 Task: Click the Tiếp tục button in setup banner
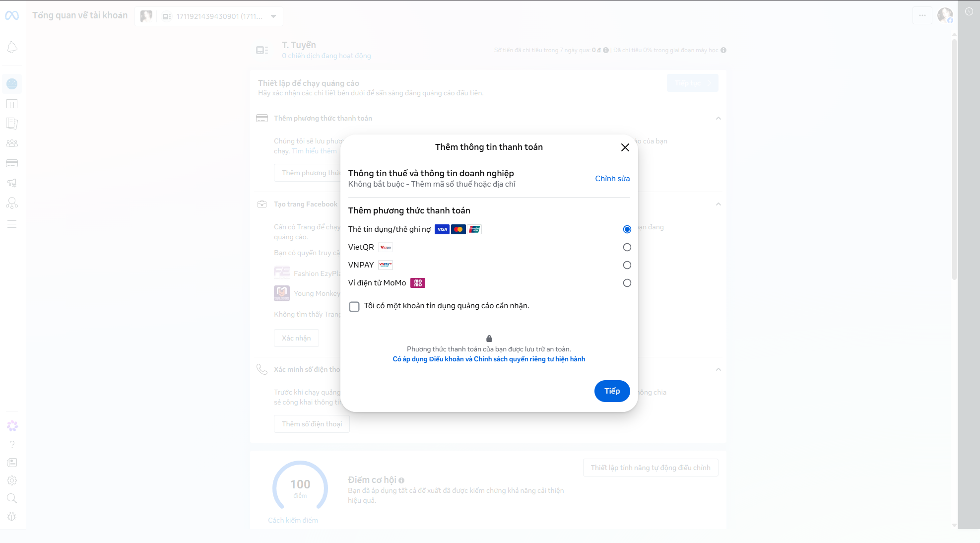[693, 83]
